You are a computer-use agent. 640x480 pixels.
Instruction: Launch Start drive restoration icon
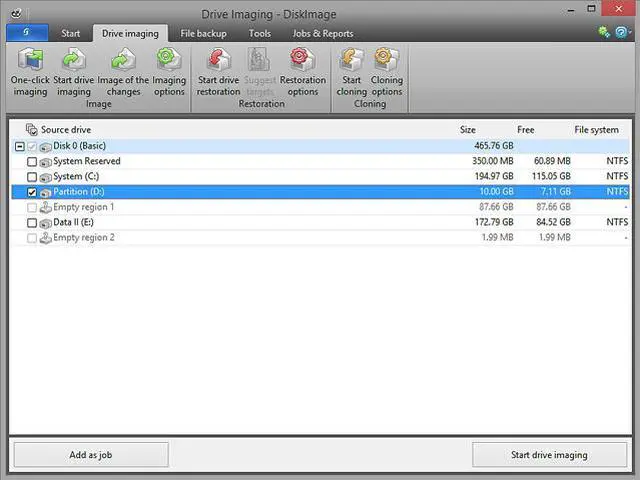click(x=219, y=61)
